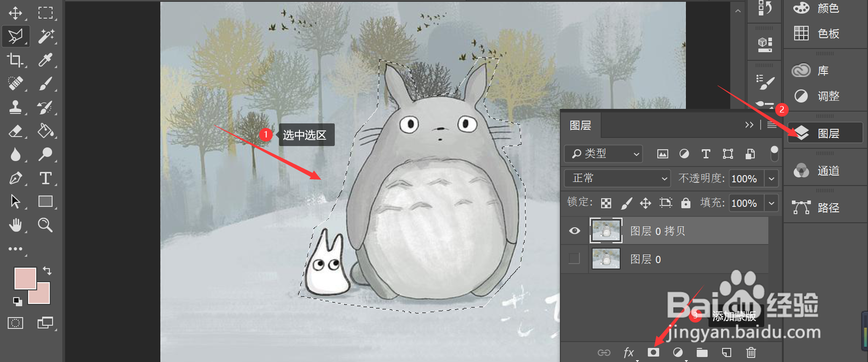
Task: Switch to the 图层 panel tab
Action: click(580, 125)
